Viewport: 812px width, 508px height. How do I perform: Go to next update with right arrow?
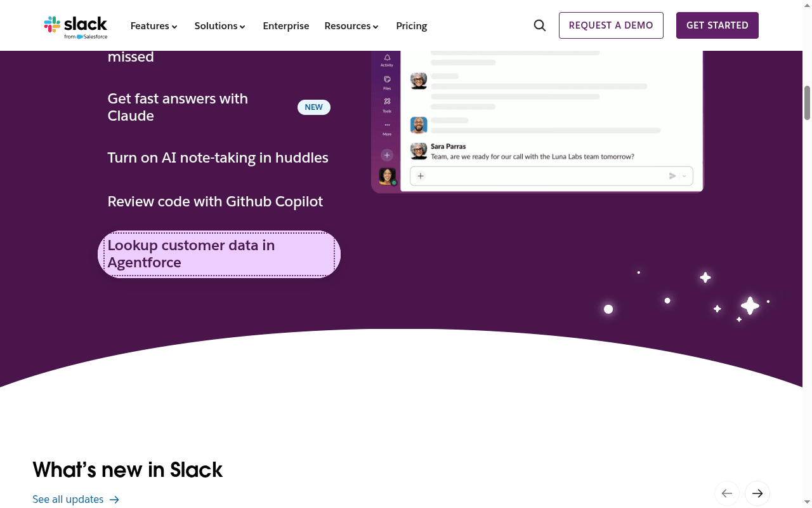(x=757, y=493)
